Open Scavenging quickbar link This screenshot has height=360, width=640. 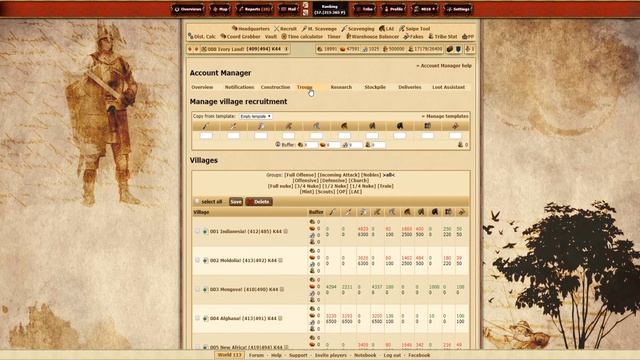coord(358,29)
